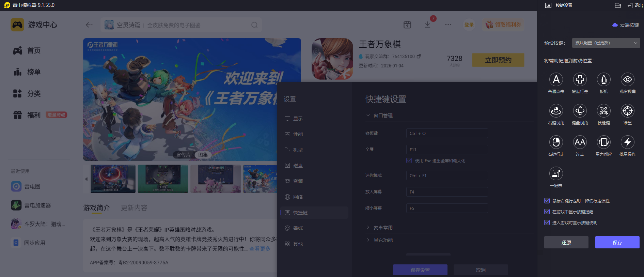Open 网络 settings category
The width and height of the screenshot is (644, 277).
[x=314, y=197]
